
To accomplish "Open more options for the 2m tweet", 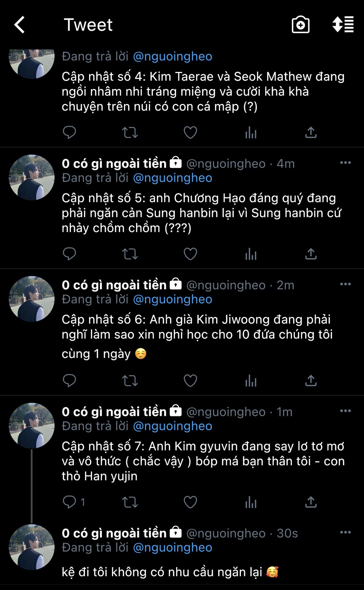I will 346,284.
